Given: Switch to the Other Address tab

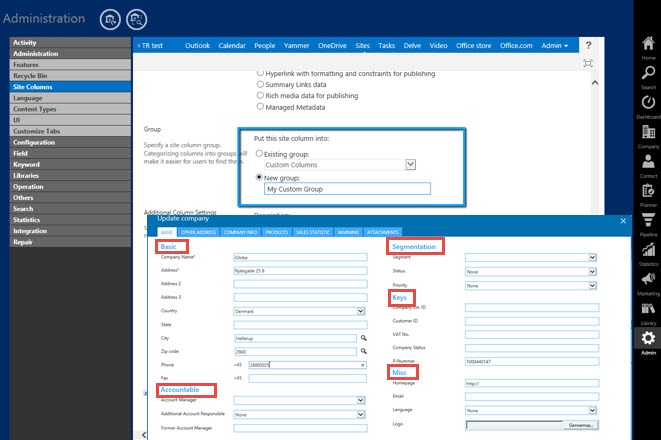Looking at the screenshot, I should [x=198, y=232].
